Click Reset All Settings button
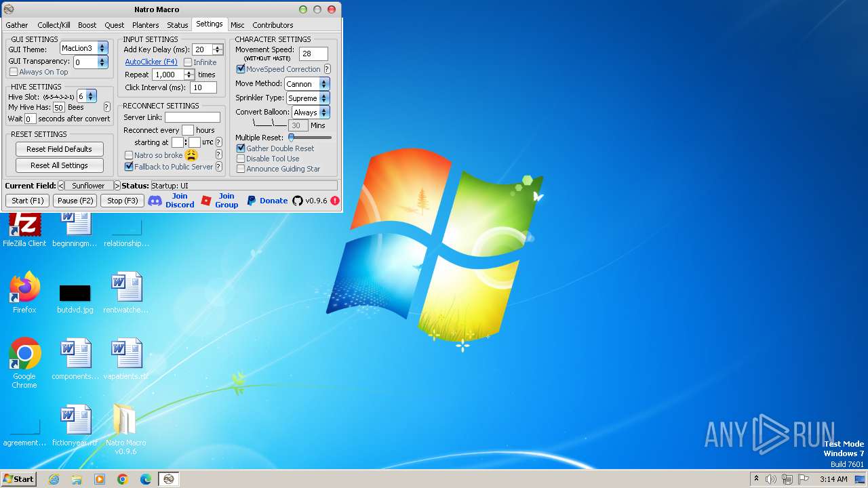Image resolution: width=868 pixels, height=488 pixels. (x=60, y=165)
